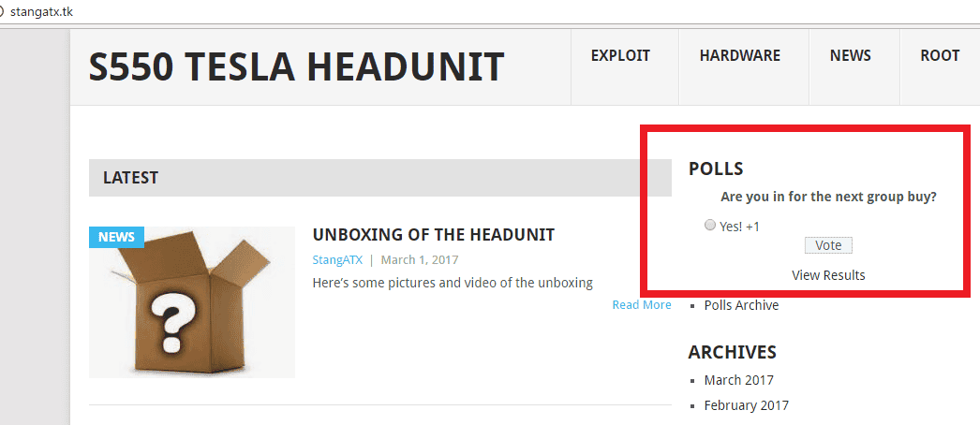Screen dimensions: 980x425
Task: Open the March 2017 archive
Action: [739, 380]
